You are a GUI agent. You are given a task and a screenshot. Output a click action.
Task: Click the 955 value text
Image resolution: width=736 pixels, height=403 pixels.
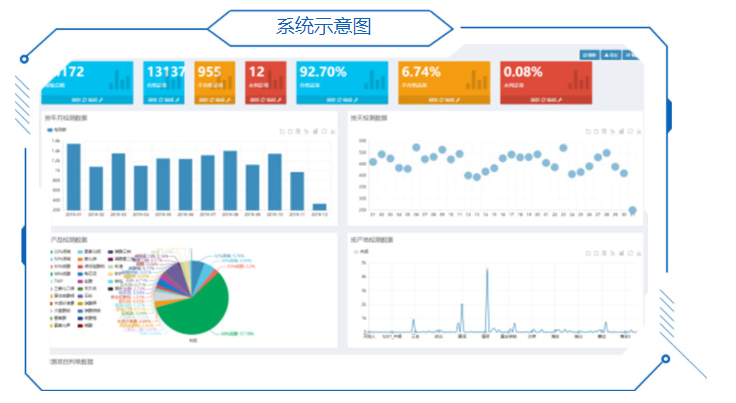209,72
